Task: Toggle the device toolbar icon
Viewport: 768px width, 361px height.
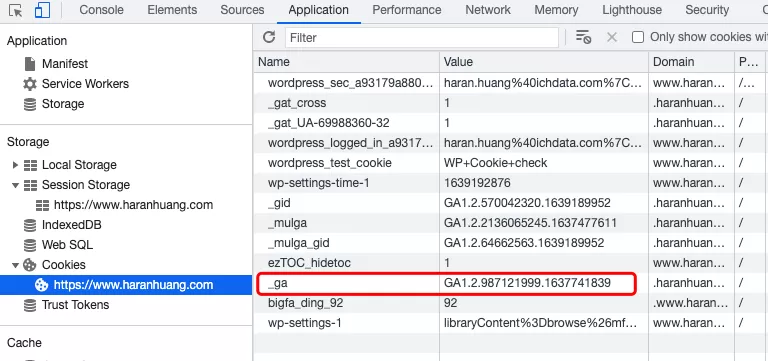Action: 42,10
